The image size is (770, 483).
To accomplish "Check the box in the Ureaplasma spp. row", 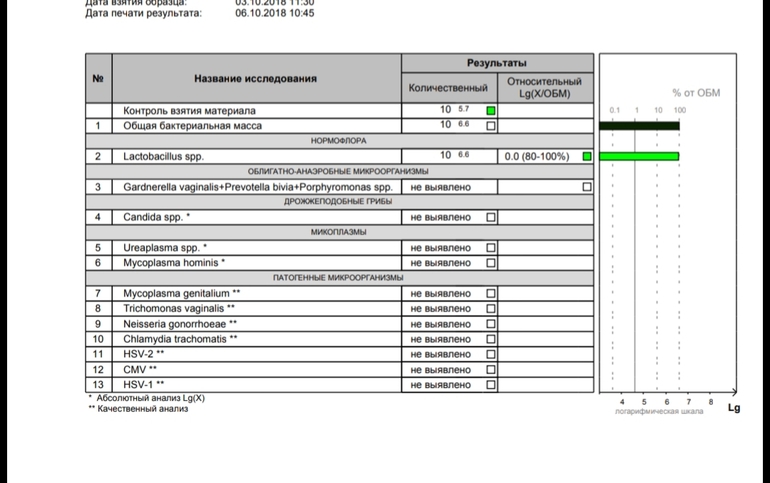I will pyautogui.click(x=491, y=248).
